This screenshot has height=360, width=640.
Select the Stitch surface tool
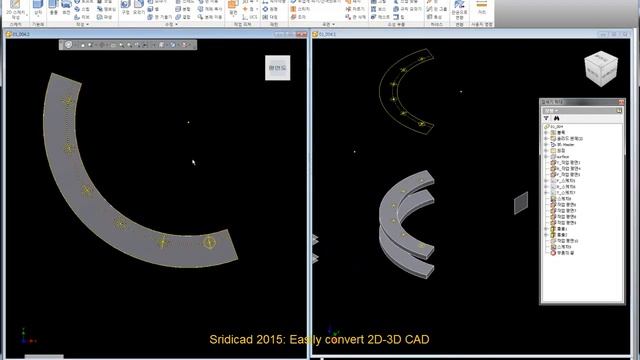tap(300, 9)
